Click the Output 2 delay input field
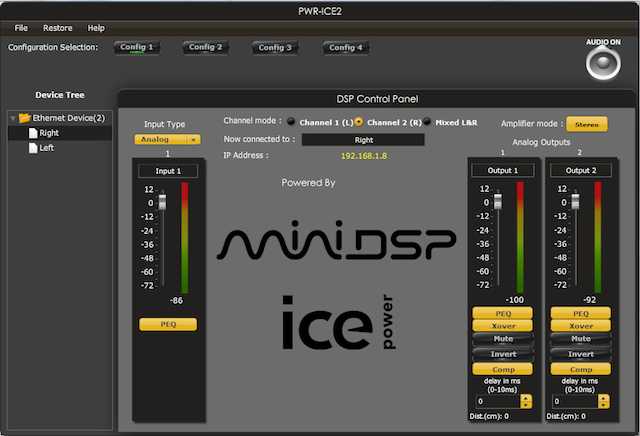This screenshot has width=640, height=436. (576, 402)
